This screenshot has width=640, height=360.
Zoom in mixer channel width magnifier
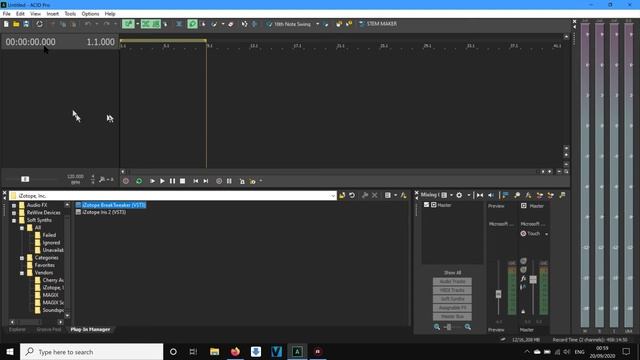pyautogui.click(x=468, y=327)
